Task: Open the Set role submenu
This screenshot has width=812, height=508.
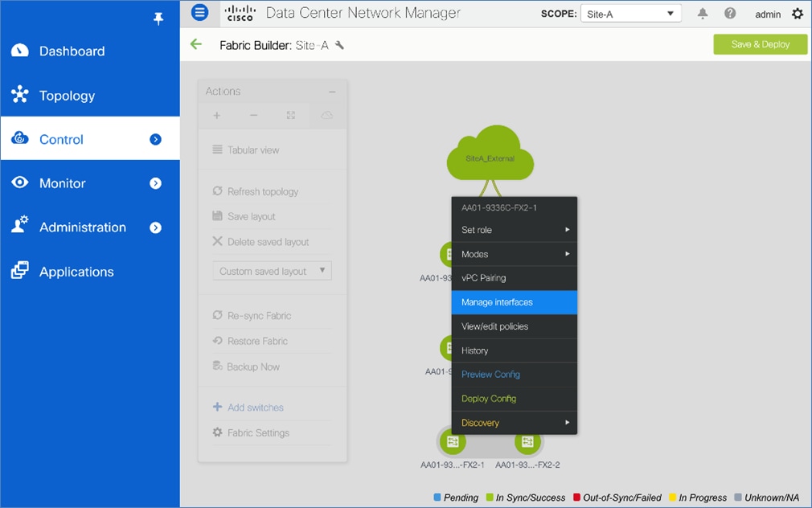Action: 515,230
